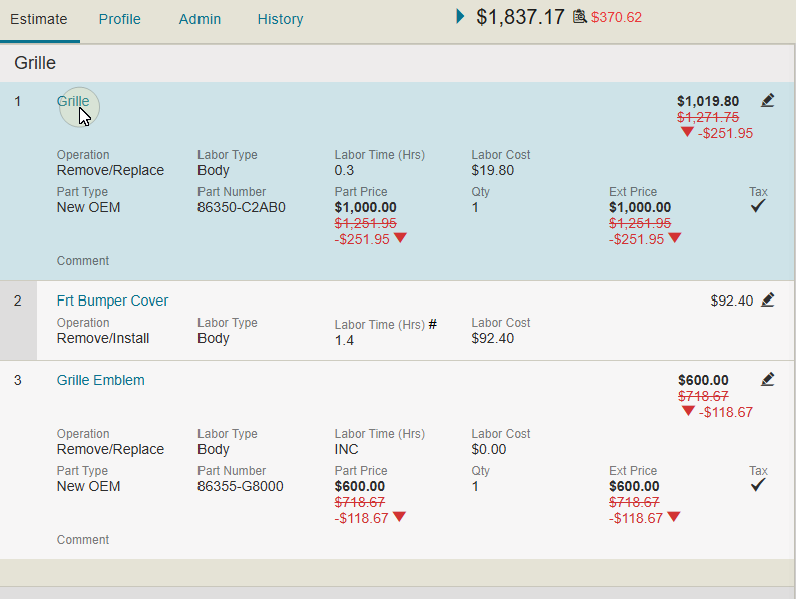The image size is (796, 599).
Task: Click the clipboard icon beside $370.62
Action: tap(579, 17)
